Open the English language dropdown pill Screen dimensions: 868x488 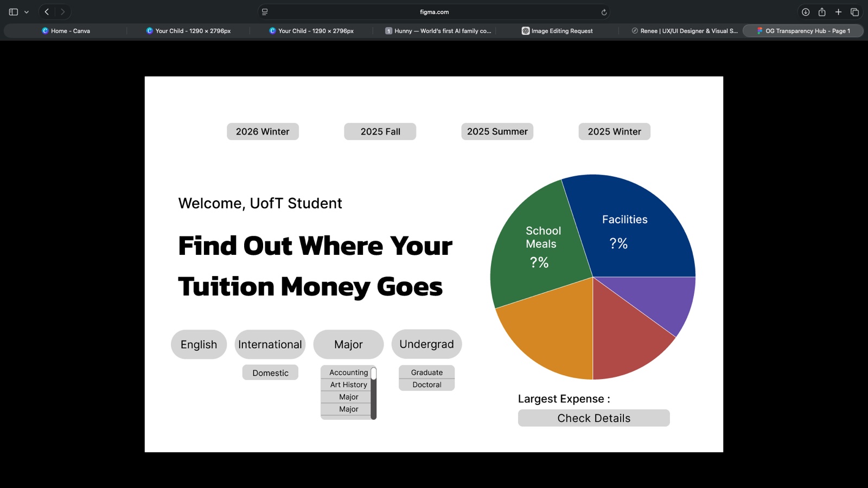[x=199, y=344]
